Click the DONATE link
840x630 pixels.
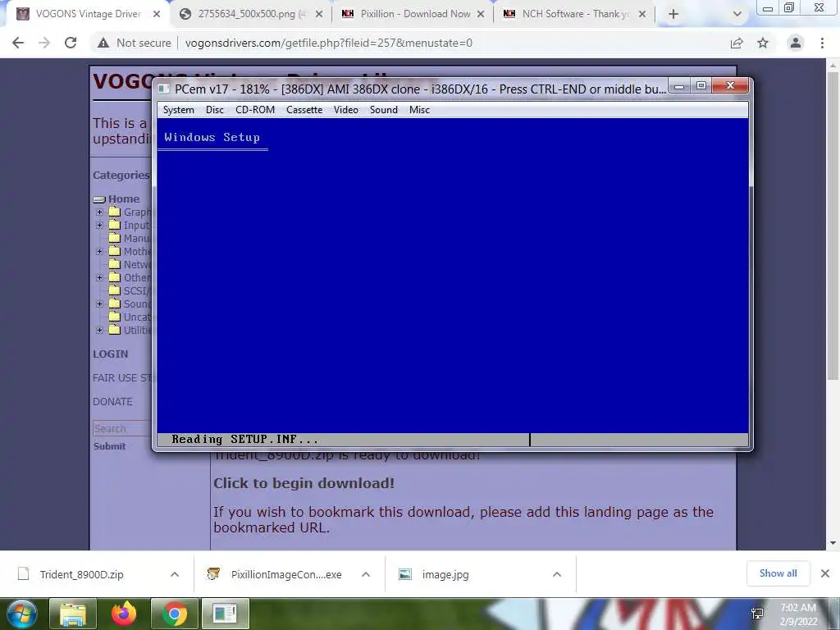112,401
